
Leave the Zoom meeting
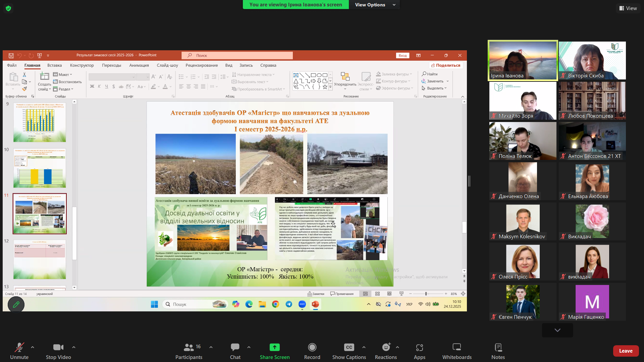(626, 351)
